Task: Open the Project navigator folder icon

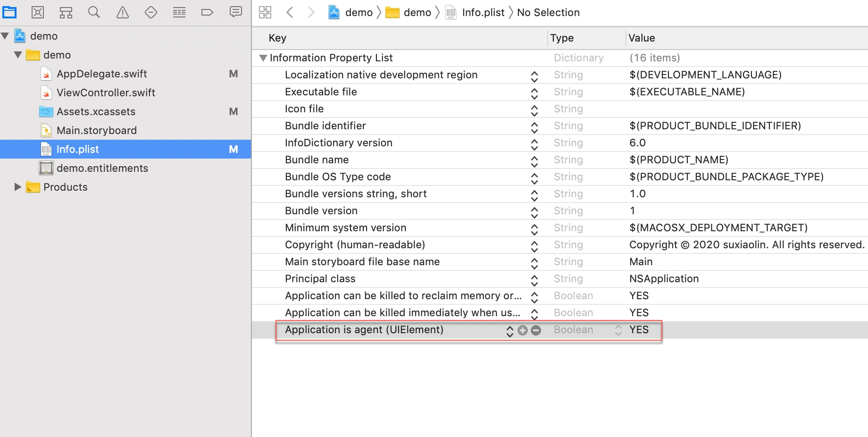Action: 9,12
